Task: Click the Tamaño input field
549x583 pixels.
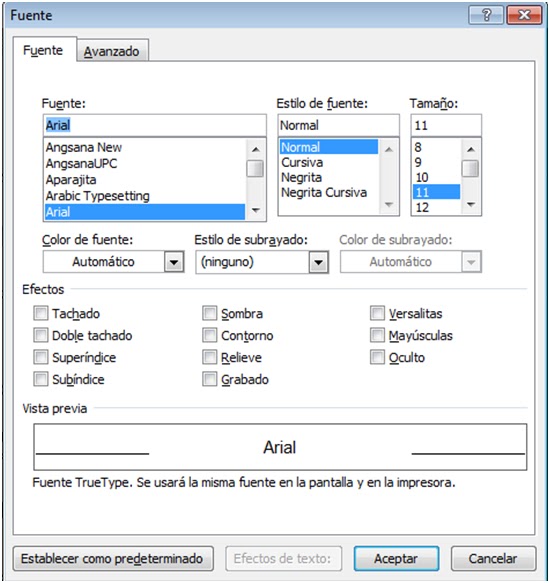Action: 446,125
